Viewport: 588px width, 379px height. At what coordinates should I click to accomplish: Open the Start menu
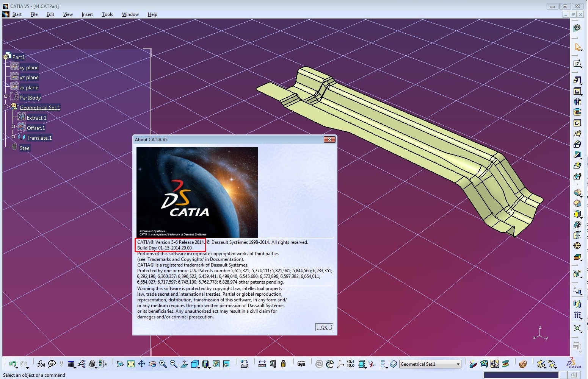coord(17,14)
